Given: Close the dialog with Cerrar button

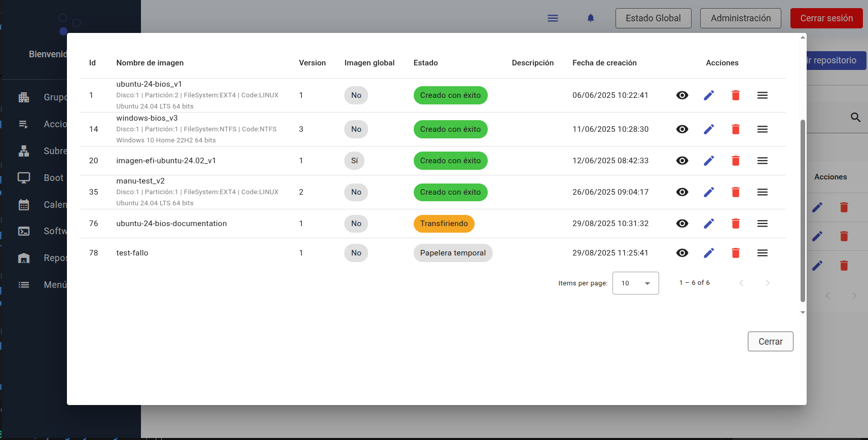Looking at the screenshot, I should coord(770,342).
